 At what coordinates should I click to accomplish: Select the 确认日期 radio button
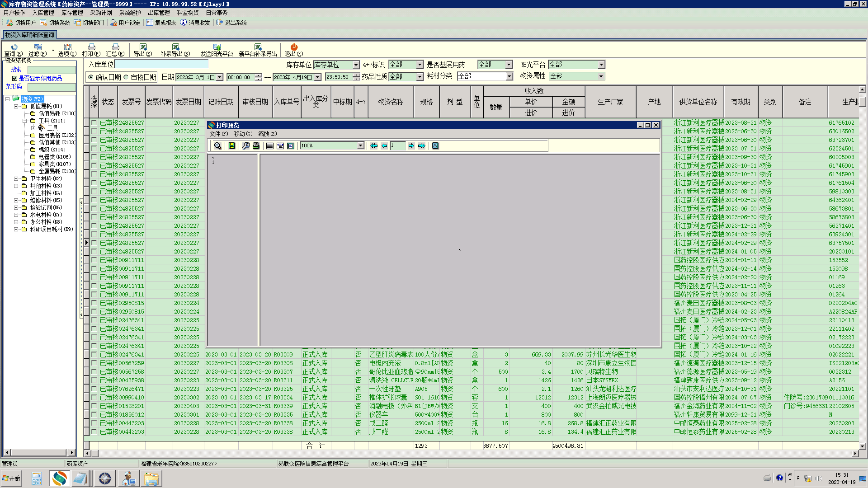click(91, 77)
